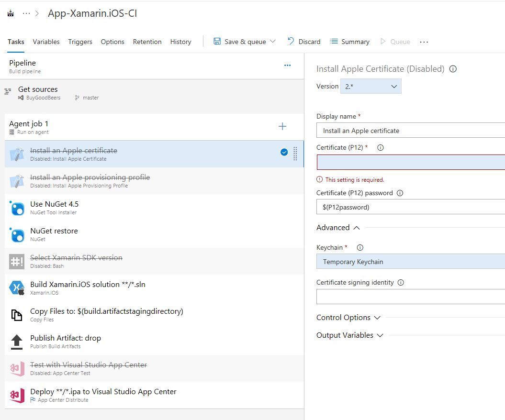Collapse the Advanced section
This screenshot has height=420, width=505.
pos(338,228)
